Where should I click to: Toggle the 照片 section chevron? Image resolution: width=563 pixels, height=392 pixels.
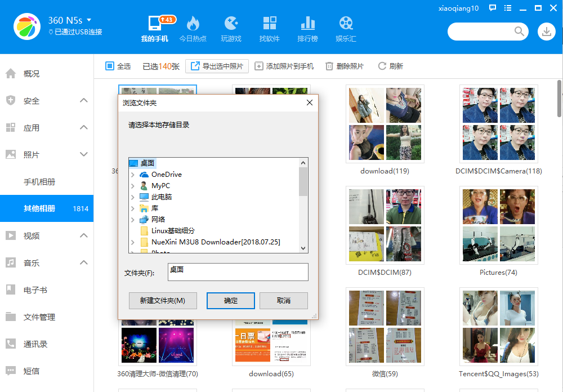click(x=84, y=154)
